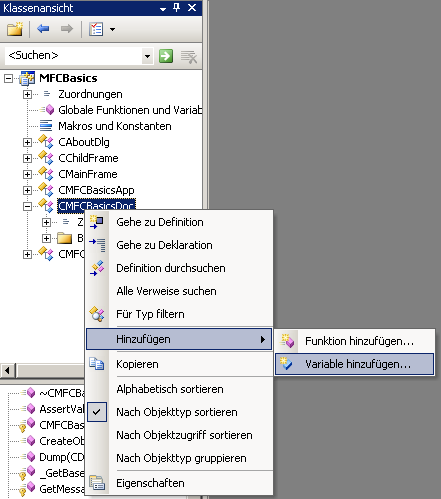The image size is (441, 499).
Task: Click the CAboutDlg class icon
Action: coord(46,142)
